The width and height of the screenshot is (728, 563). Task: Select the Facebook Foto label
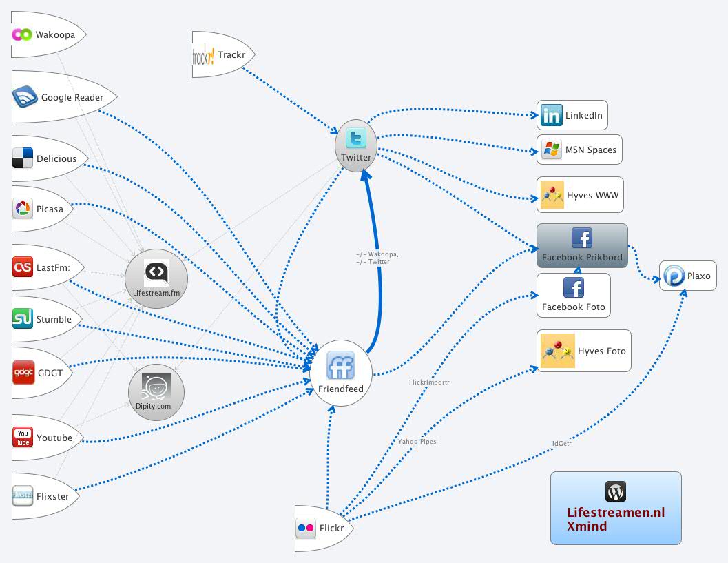(574, 307)
